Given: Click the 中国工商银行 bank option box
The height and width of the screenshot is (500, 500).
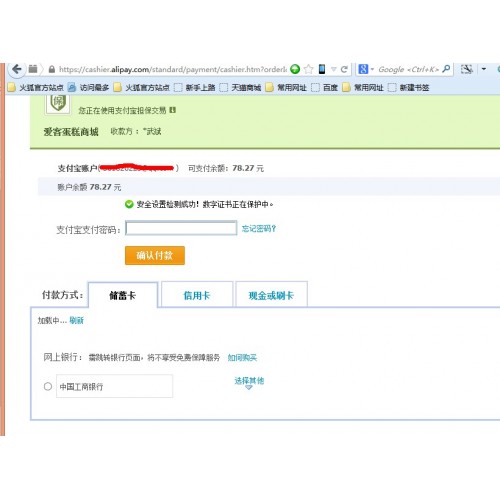Looking at the screenshot, I should 114,386.
